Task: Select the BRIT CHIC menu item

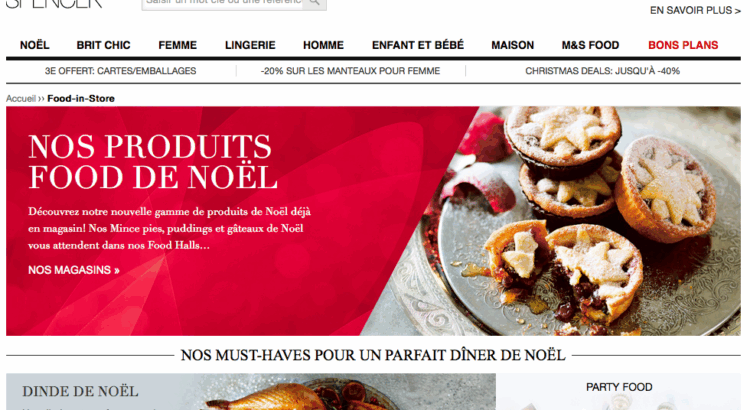Action: (x=103, y=45)
